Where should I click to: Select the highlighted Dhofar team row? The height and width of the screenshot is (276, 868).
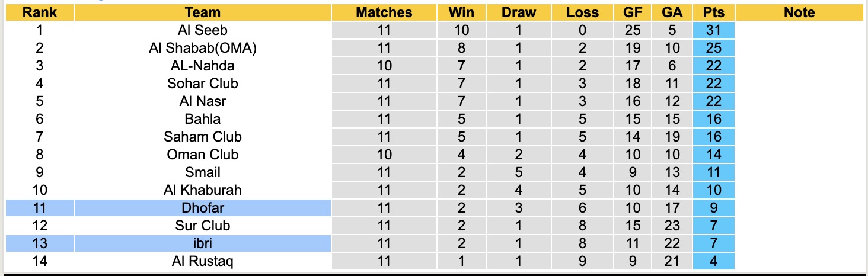tap(202, 208)
